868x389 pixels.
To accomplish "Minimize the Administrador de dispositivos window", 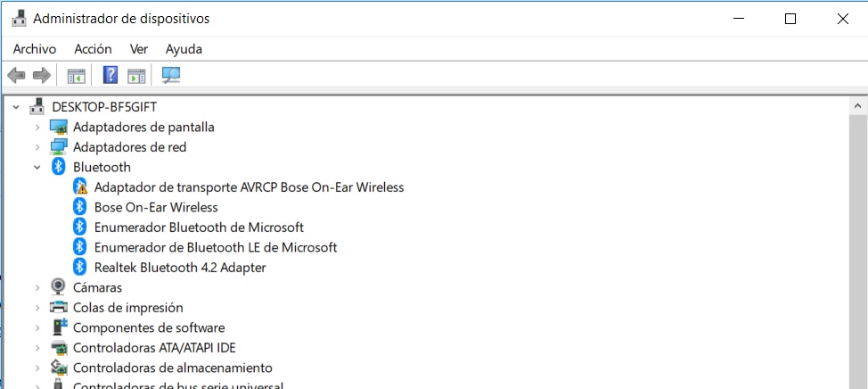I will point(739,19).
